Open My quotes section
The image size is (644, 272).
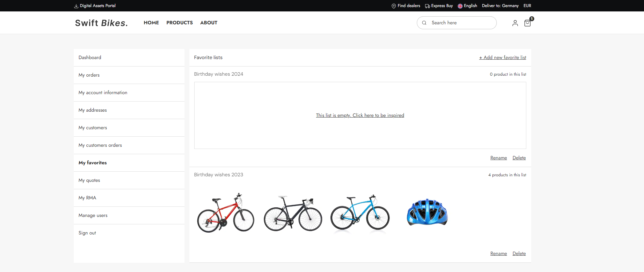pyautogui.click(x=89, y=180)
